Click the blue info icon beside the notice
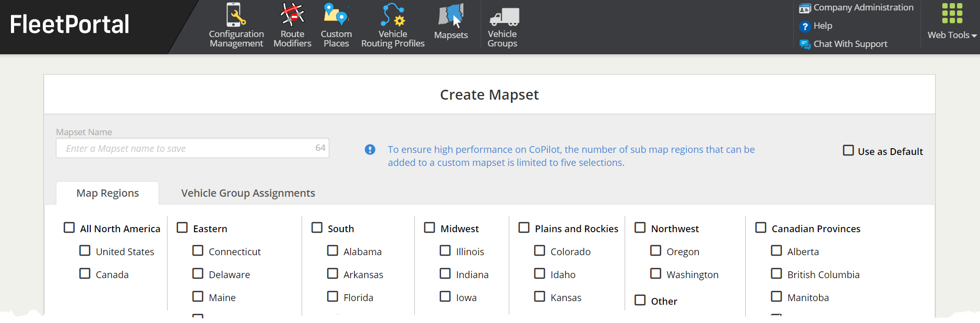The width and height of the screenshot is (980, 323). pos(370,150)
